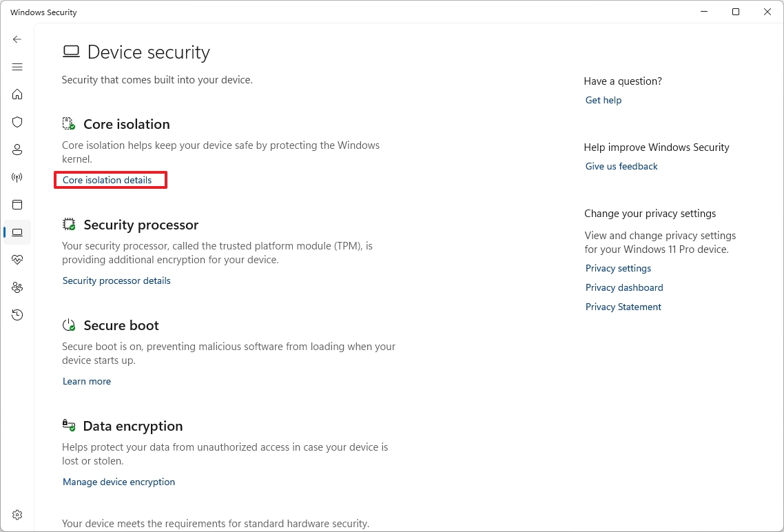Open Privacy dashboard

pyautogui.click(x=624, y=287)
